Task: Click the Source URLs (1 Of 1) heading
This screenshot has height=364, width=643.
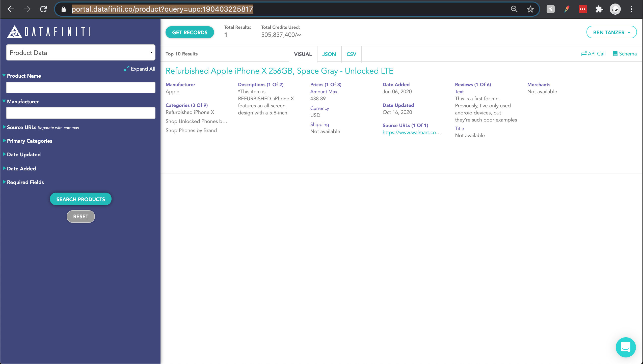Action: coord(405,126)
